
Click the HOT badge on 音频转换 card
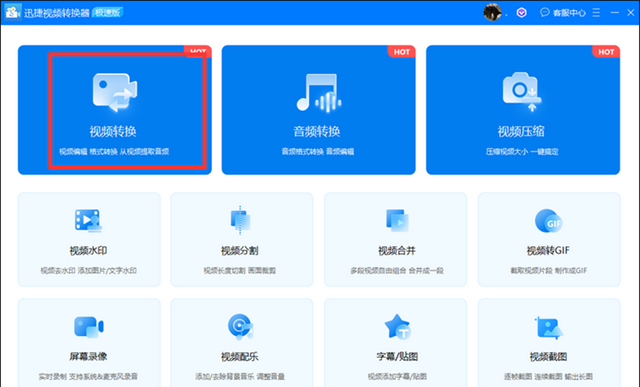[402, 52]
